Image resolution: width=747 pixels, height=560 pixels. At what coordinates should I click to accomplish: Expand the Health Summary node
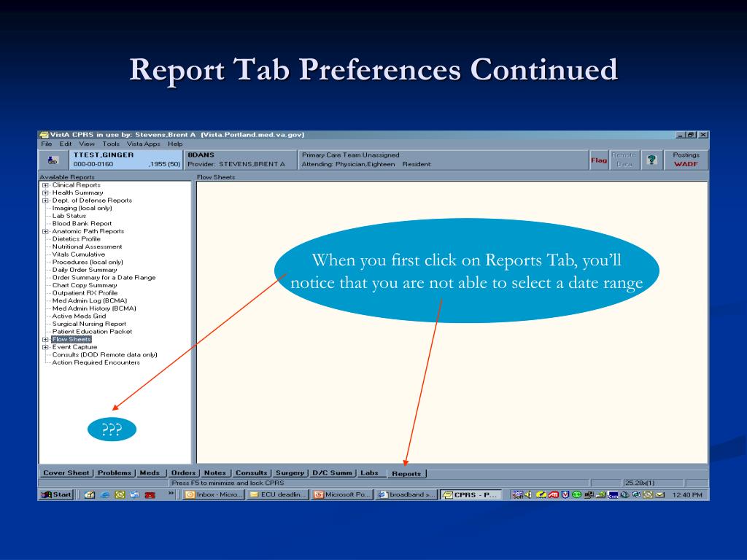[x=45, y=192]
